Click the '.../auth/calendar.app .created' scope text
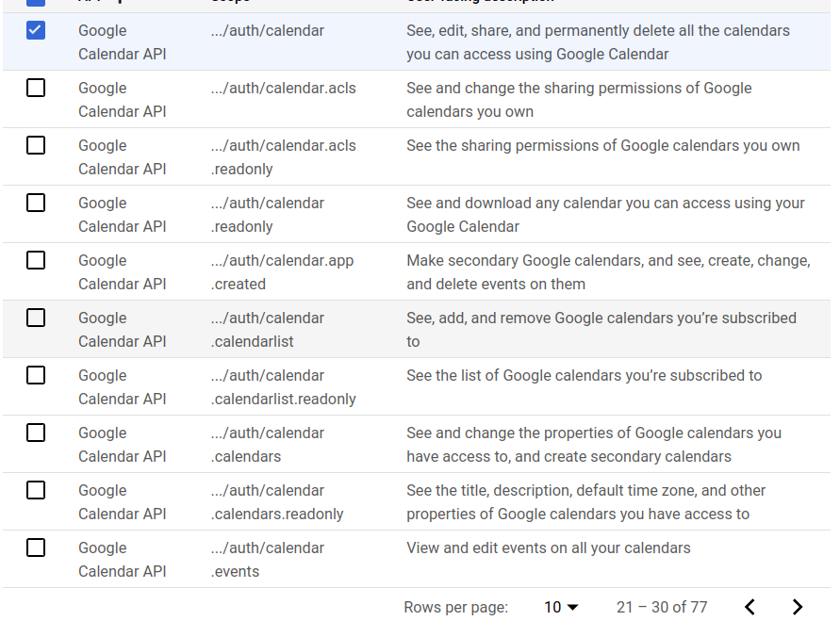 [x=282, y=272]
